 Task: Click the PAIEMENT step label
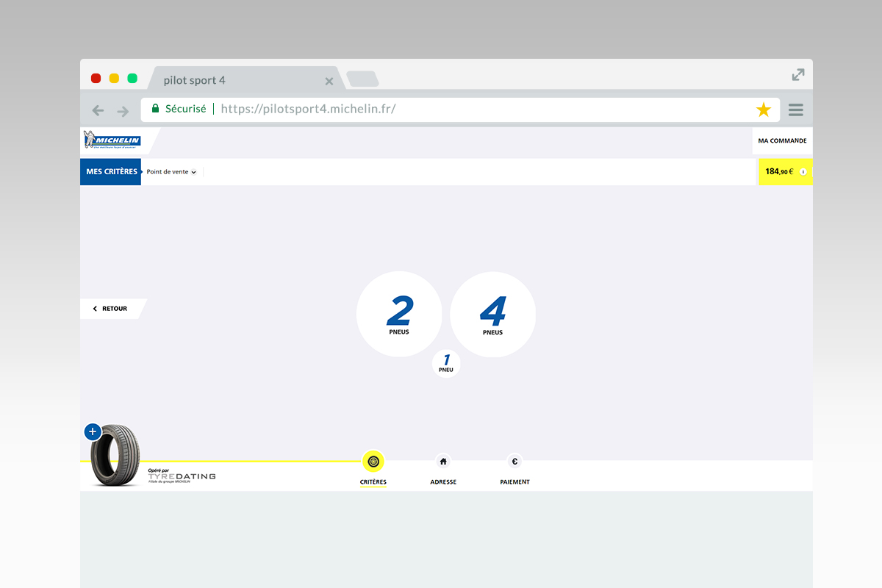(514, 482)
